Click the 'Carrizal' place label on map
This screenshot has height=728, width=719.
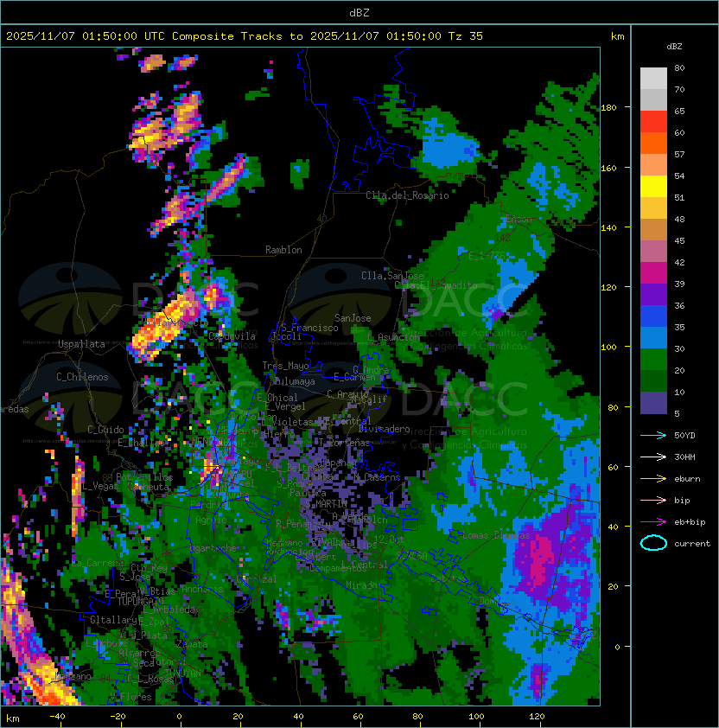pos(257,579)
